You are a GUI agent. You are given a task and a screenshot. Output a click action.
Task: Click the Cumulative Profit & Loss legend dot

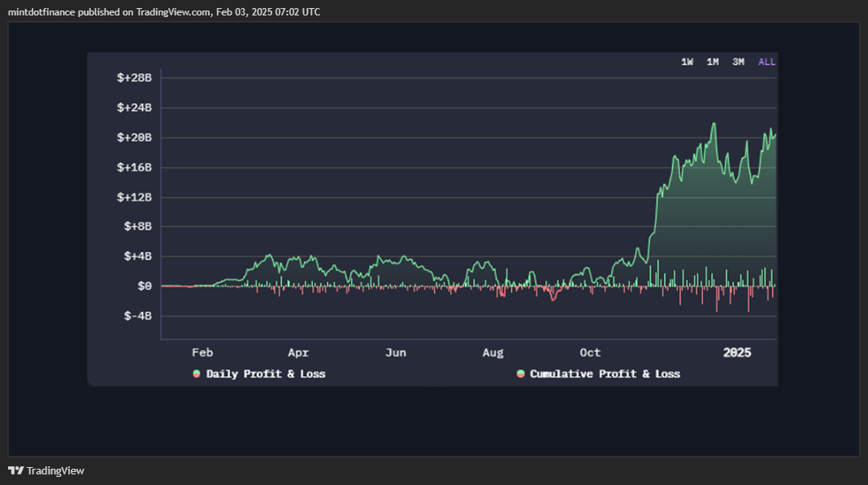pos(520,374)
